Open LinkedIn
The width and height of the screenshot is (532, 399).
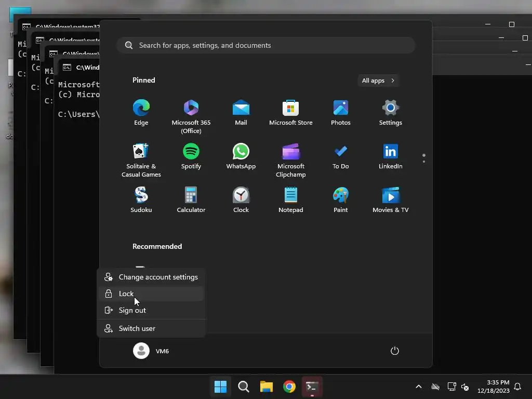click(x=391, y=156)
